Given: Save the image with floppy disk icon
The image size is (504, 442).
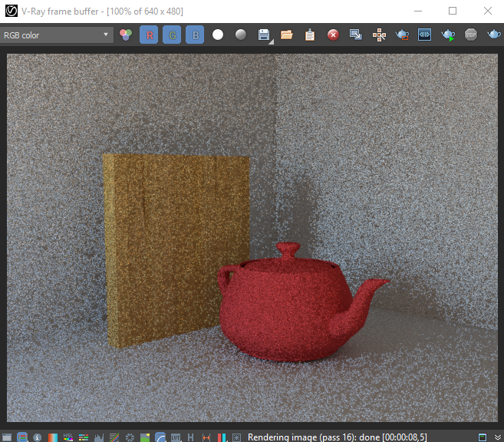Looking at the screenshot, I should tap(264, 35).
